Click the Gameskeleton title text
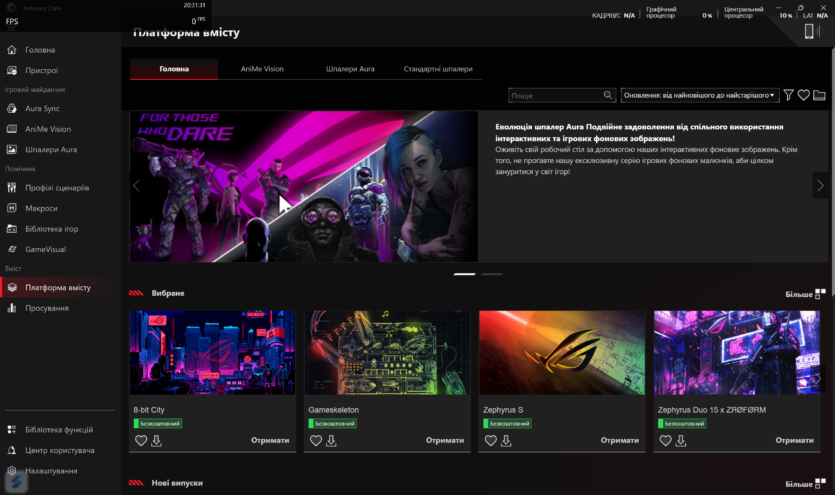 point(333,410)
